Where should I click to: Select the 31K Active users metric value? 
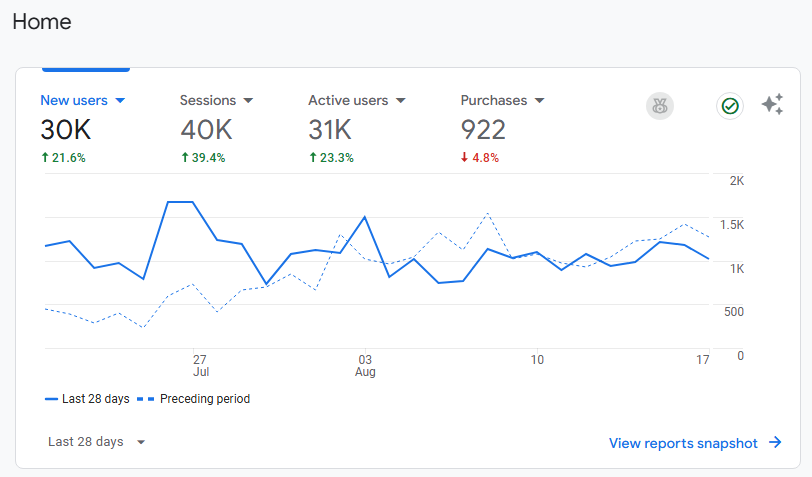pos(330,129)
